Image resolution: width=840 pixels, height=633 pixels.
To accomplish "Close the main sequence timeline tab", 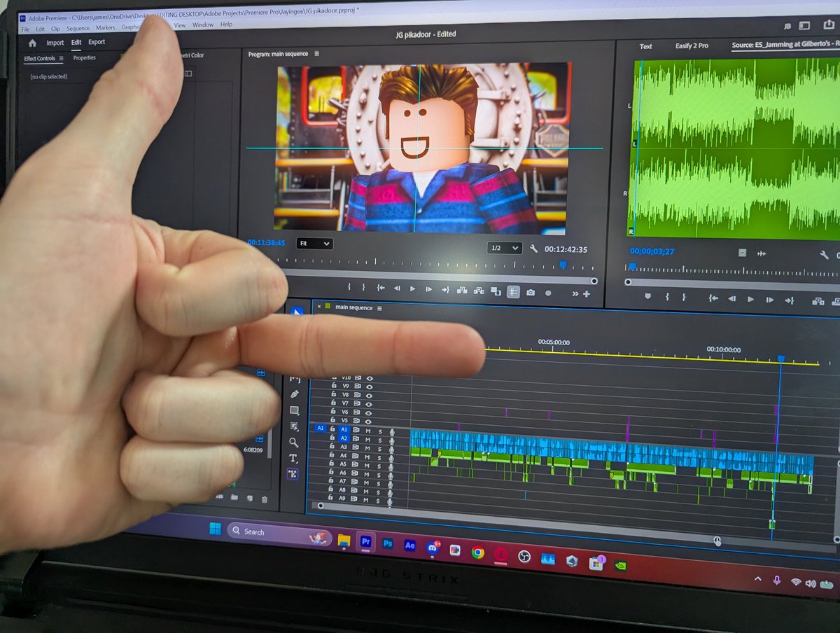I will pos(319,306).
